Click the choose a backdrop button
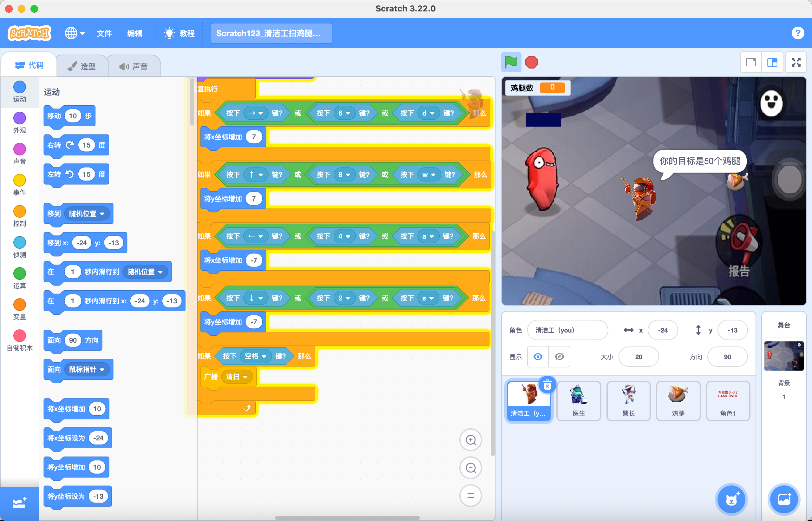Viewport: 812px width, 521px height. (783, 500)
